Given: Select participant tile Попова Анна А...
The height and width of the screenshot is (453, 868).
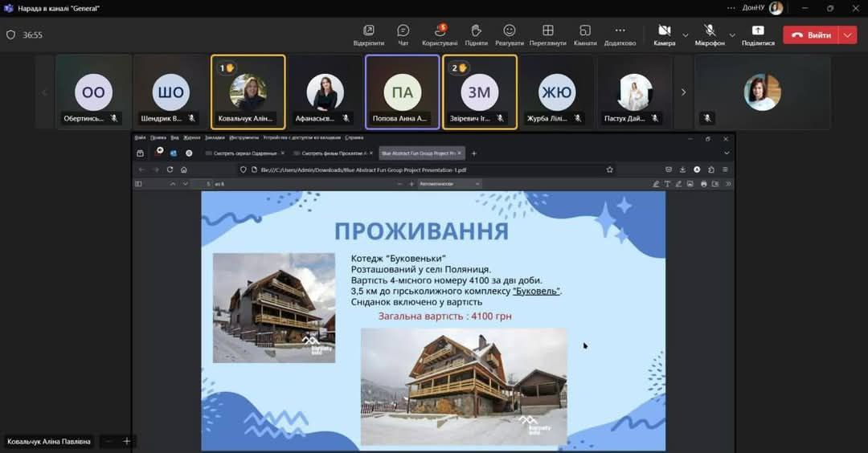Looking at the screenshot, I should click(x=403, y=92).
